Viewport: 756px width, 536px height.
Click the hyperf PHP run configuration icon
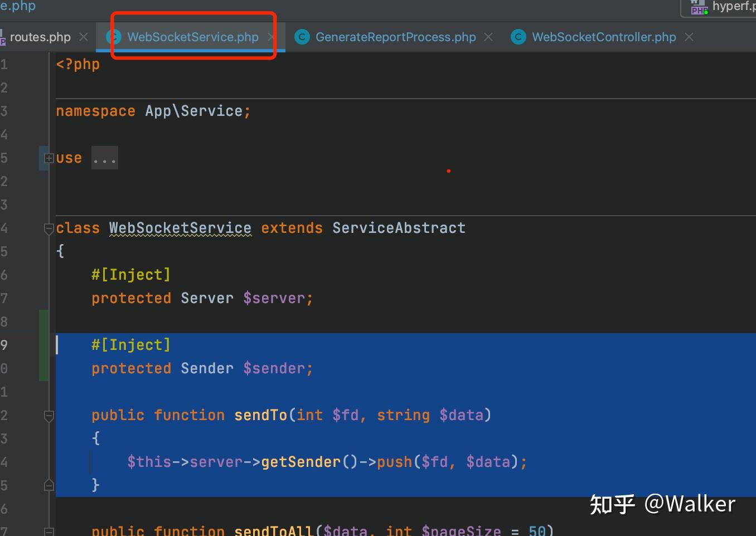[698, 7]
